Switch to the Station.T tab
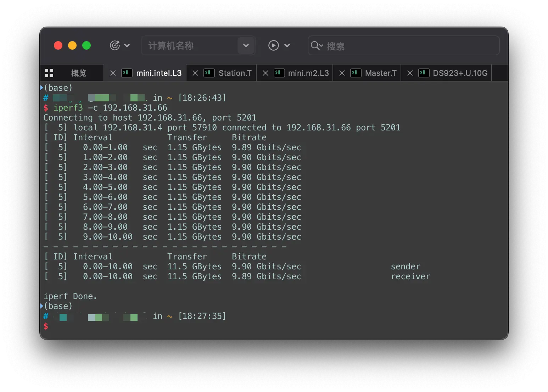The width and height of the screenshot is (548, 392). coord(235,73)
